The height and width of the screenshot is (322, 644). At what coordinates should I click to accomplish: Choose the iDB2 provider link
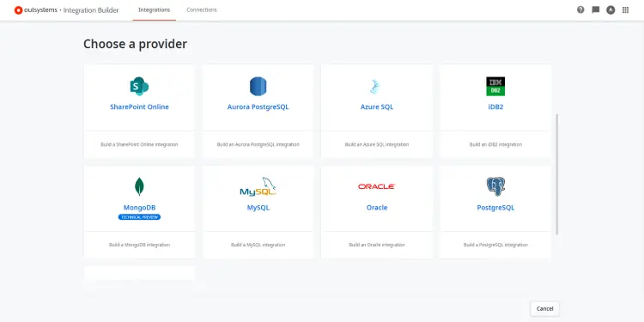point(495,106)
